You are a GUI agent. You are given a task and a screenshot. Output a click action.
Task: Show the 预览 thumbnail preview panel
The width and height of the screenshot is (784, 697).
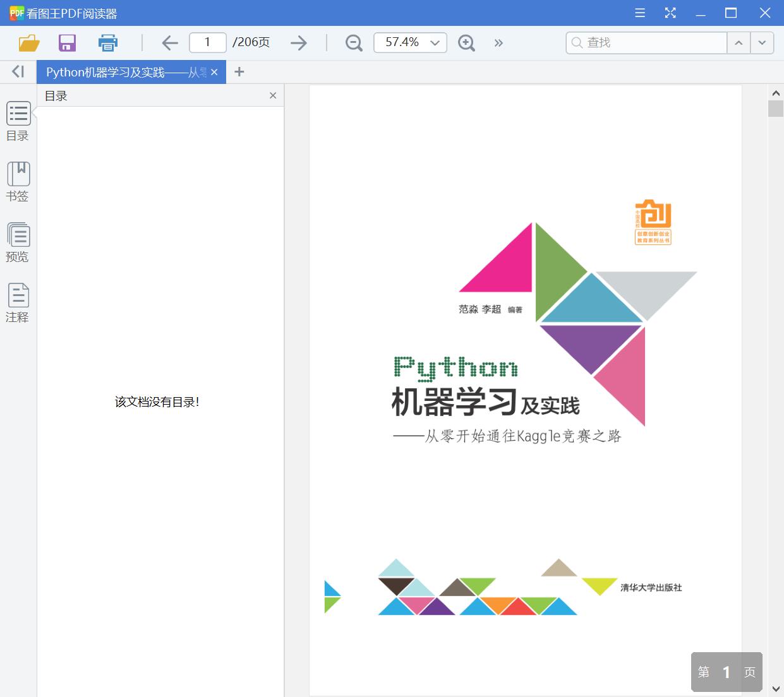(x=18, y=242)
